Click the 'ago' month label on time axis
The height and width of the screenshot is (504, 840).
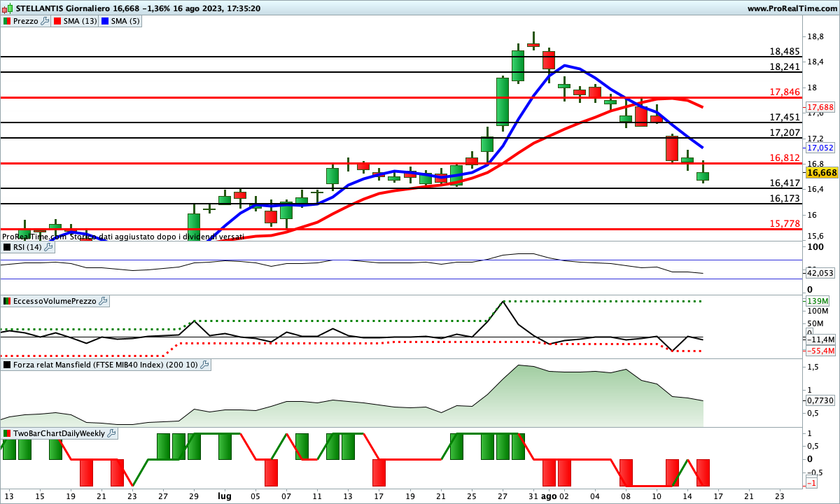(x=549, y=495)
